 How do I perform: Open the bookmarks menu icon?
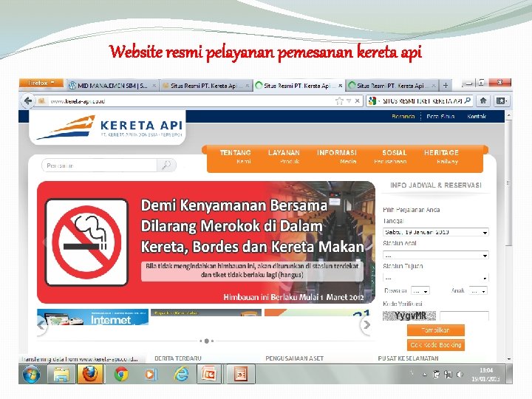[x=502, y=100]
